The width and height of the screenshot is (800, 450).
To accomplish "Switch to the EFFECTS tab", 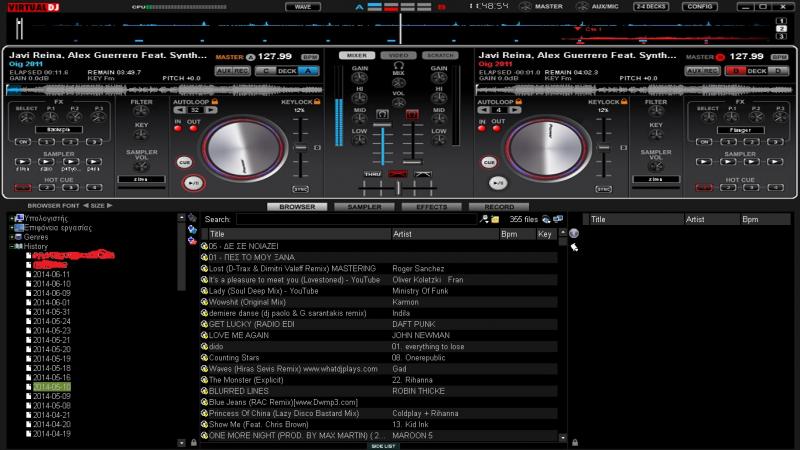I will (x=431, y=206).
